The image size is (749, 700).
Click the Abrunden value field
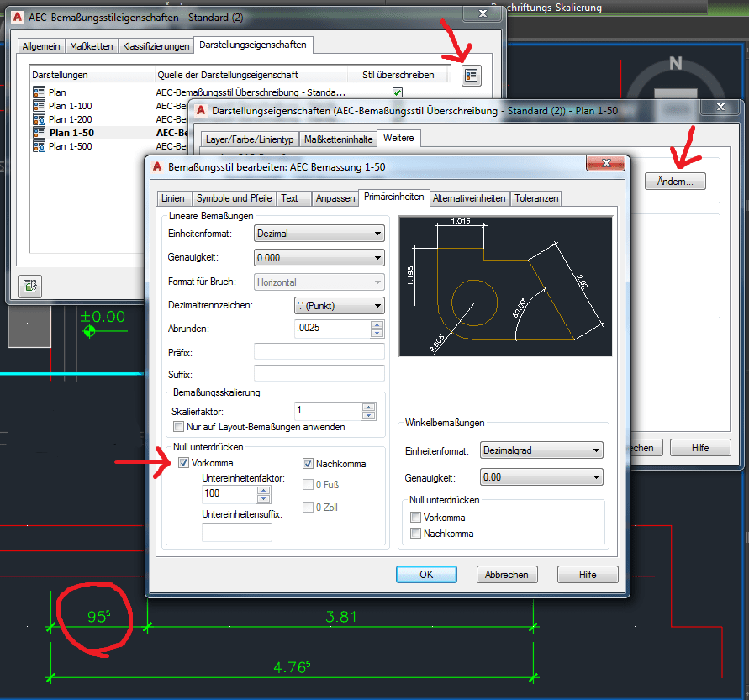point(332,328)
